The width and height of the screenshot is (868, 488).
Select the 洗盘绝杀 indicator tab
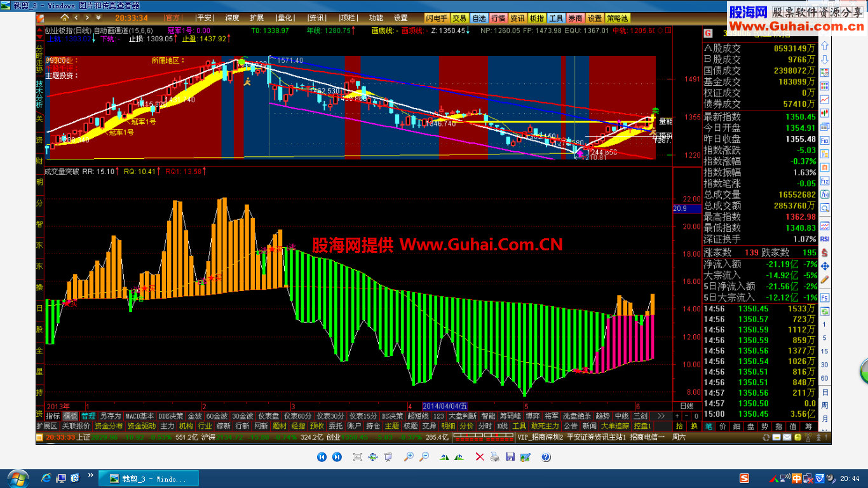click(576, 416)
